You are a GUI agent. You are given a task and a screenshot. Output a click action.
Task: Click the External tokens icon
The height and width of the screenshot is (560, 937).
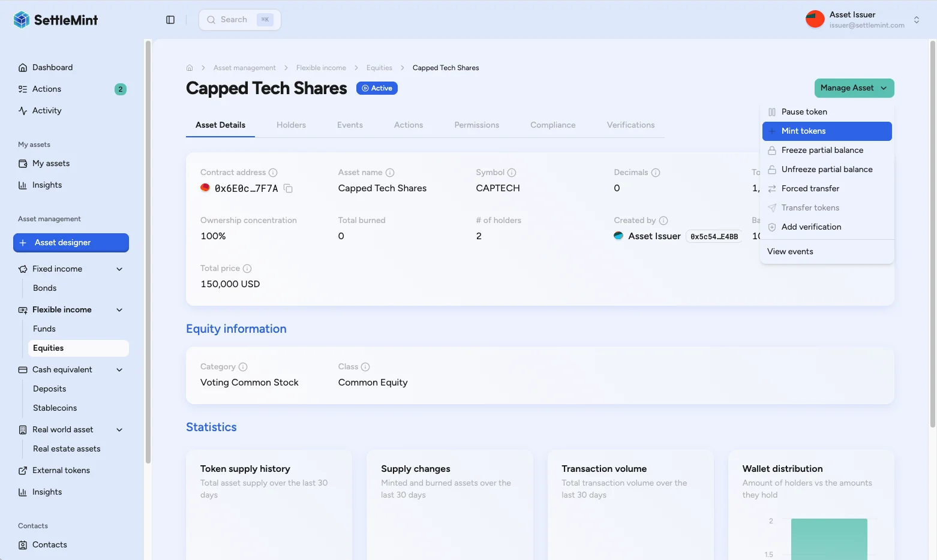pos(22,470)
